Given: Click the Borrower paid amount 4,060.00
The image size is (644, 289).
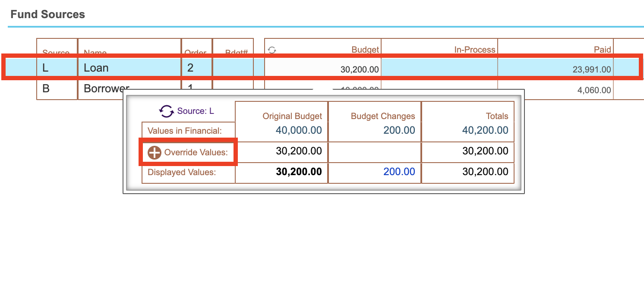Looking at the screenshot, I should (x=594, y=90).
